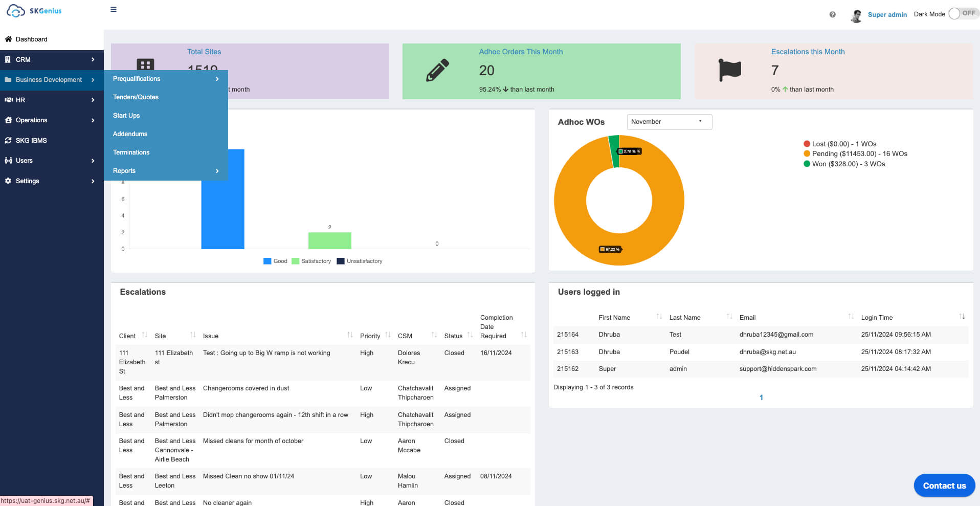The height and width of the screenshot is (506, 980).
Task: Go to Dashboard in sidebar
Action: pyautogui.click(x=52, y=39)
